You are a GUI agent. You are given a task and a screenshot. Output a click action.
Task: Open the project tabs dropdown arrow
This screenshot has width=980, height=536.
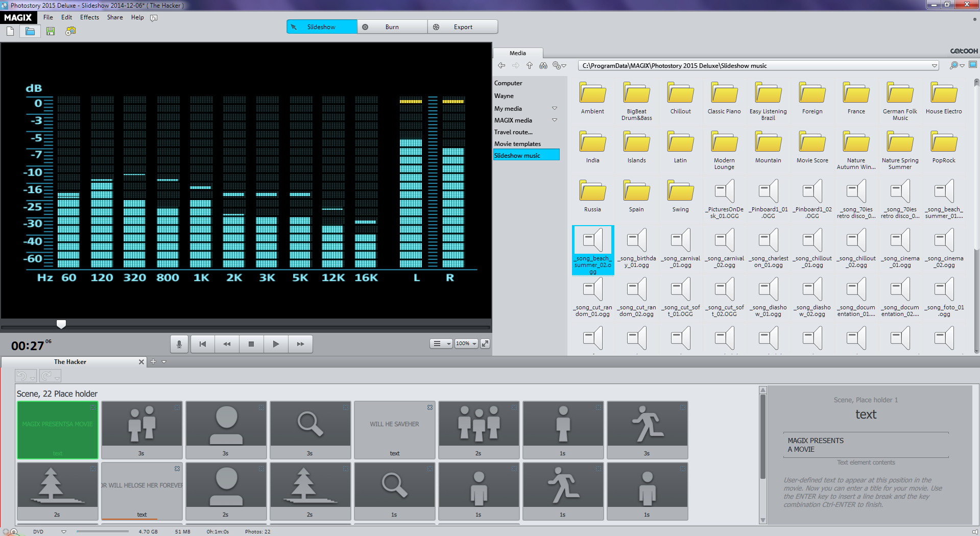tap(164, 361)
